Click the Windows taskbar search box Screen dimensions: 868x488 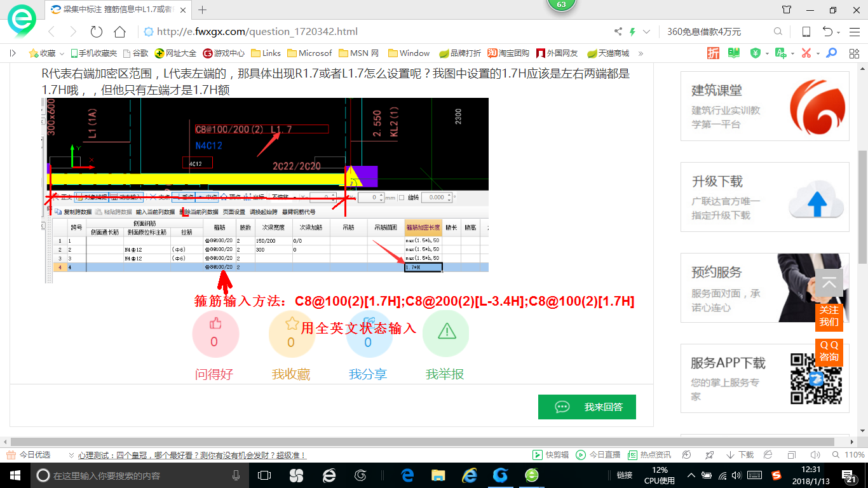click(x=140, y=475)
